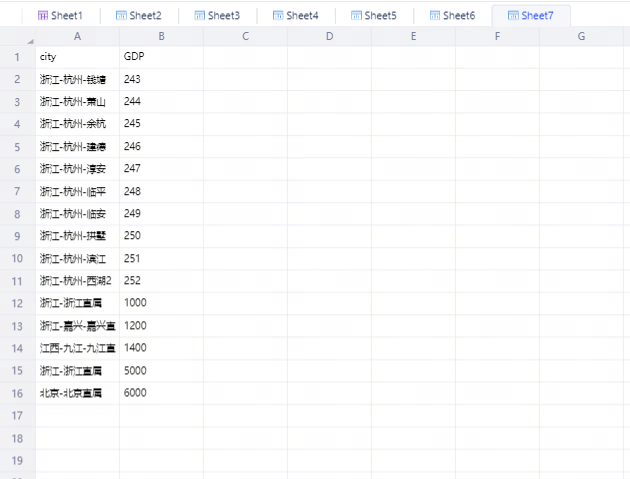This screenshot has height=479, width=630.
Task: Select row 16 header
Action: point(17,393)
